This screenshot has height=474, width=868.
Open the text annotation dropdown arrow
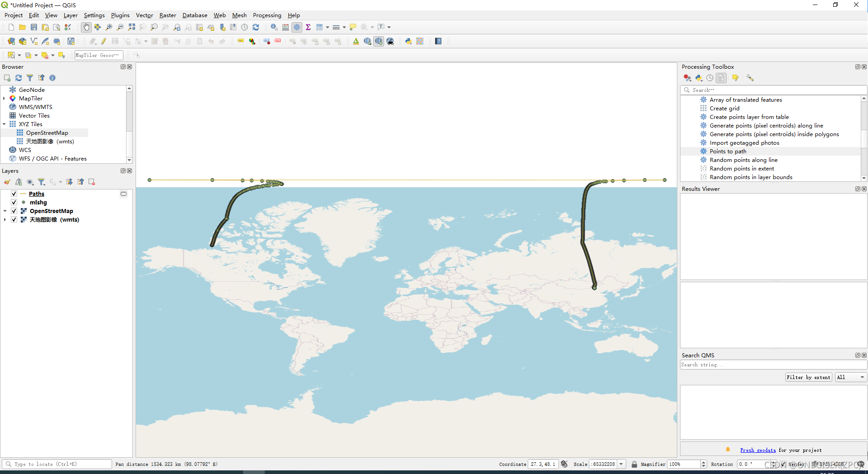point(389,27)
